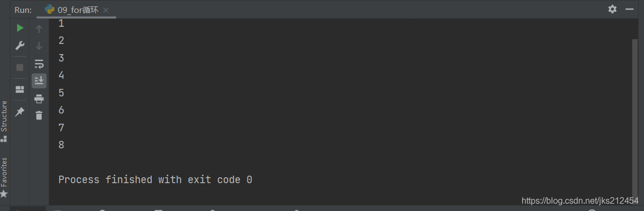Click the Up the Stack Trace arrow

39,29
